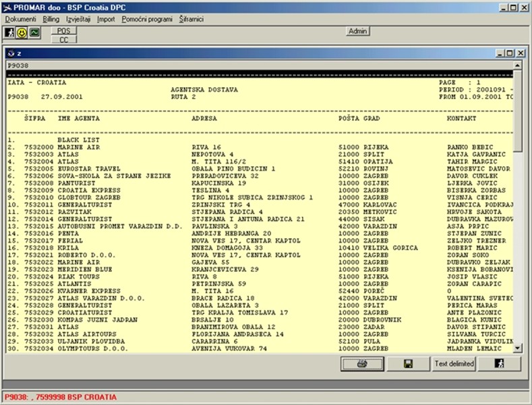Click the green chart toolbar icon

(x=34, y=32)
